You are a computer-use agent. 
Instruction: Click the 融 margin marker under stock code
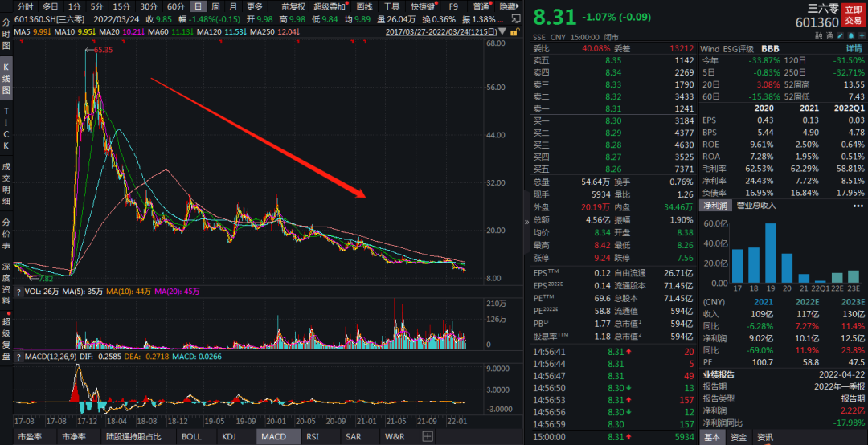819,36
